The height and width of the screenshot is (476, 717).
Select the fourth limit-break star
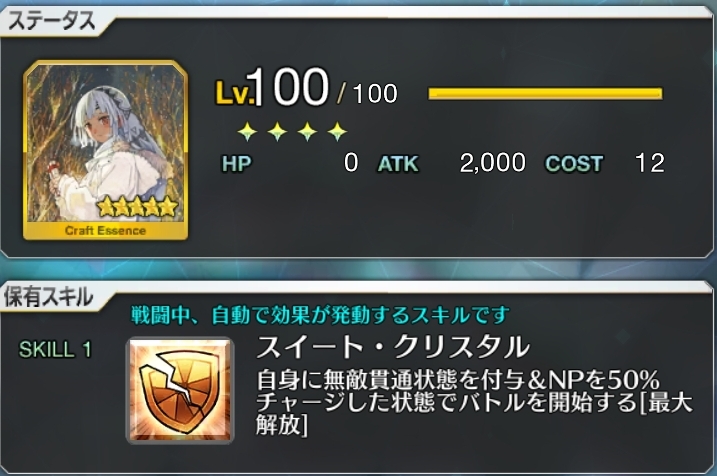point(337,132)
